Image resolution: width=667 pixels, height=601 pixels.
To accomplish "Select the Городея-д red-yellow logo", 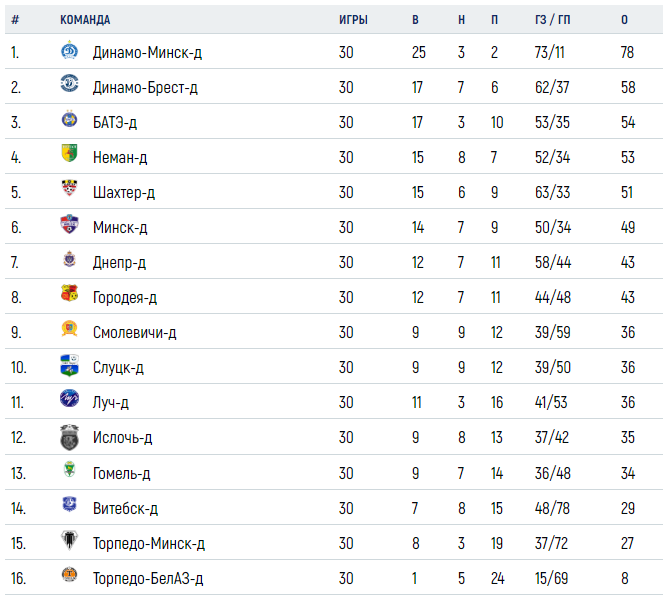I will click(69, 293).
